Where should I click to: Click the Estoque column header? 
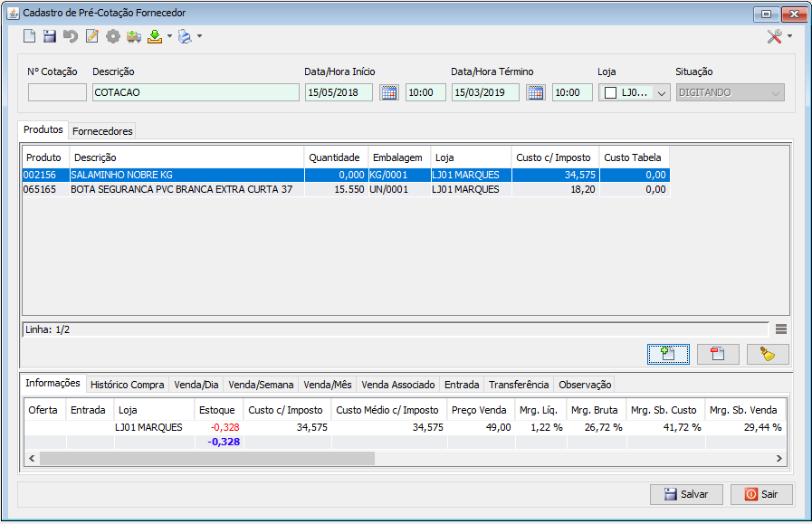click(x=217, y=410)
